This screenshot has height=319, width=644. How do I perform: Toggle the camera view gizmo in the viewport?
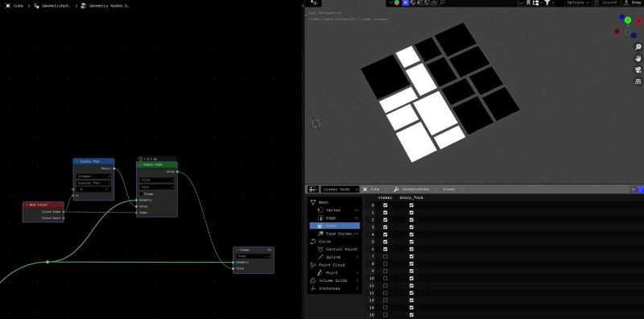tap(638, 70)
